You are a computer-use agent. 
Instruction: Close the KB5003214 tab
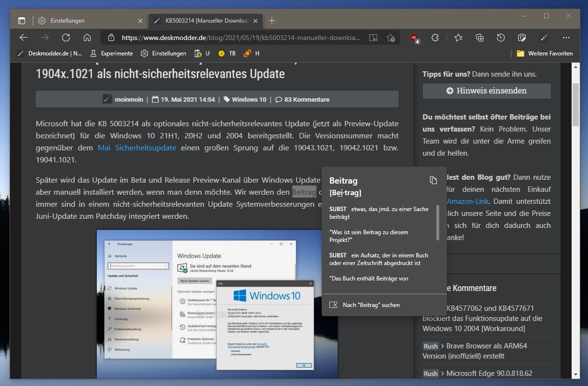tap(256, 21)
